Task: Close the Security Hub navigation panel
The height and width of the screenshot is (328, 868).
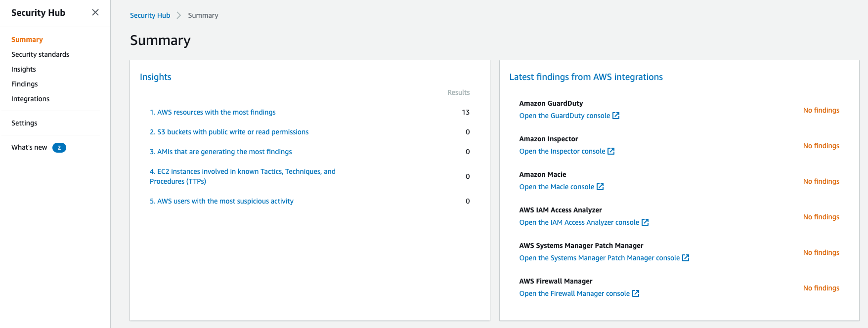Action: 95,12
